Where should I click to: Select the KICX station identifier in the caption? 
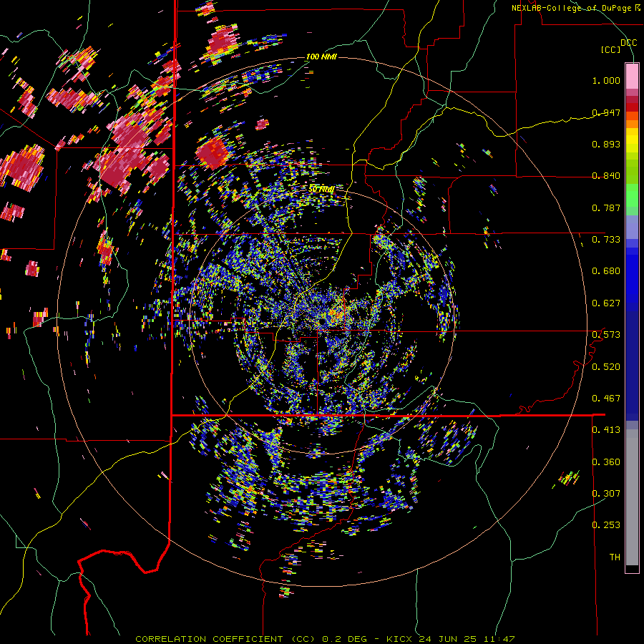(x=399, y=639)
